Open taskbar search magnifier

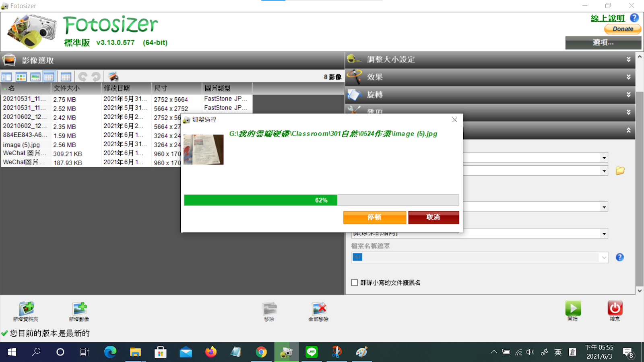[36, 352]
